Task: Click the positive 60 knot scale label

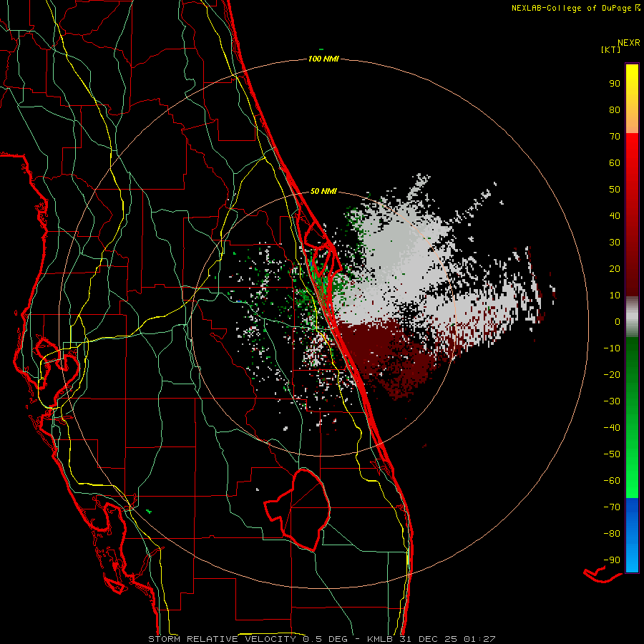Action: (x=615, y=162)
